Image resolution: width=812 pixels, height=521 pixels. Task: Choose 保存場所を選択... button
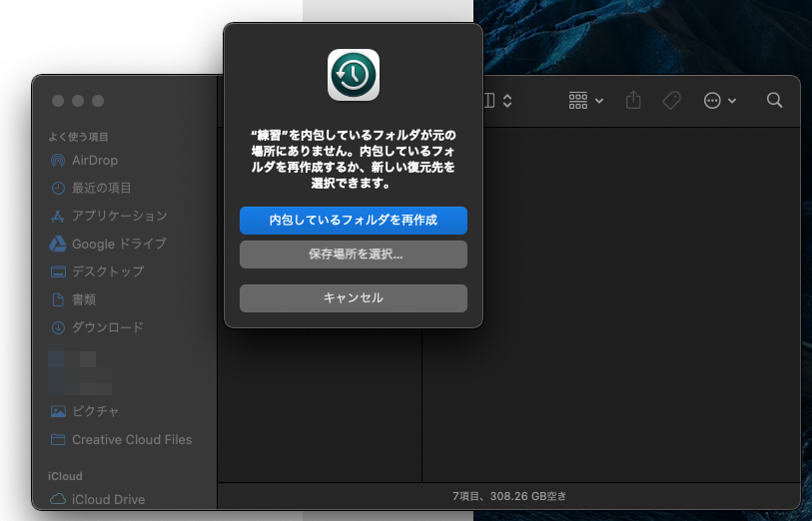[354, 255]
